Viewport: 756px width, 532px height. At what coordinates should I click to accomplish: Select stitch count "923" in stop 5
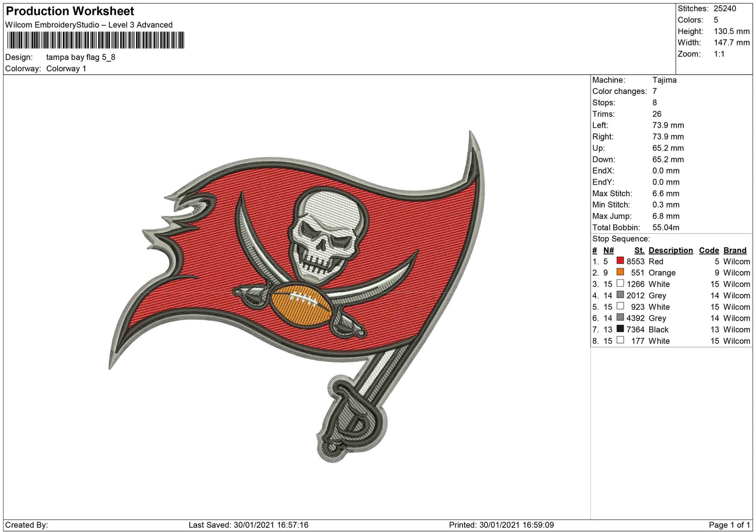pos(638,307)
